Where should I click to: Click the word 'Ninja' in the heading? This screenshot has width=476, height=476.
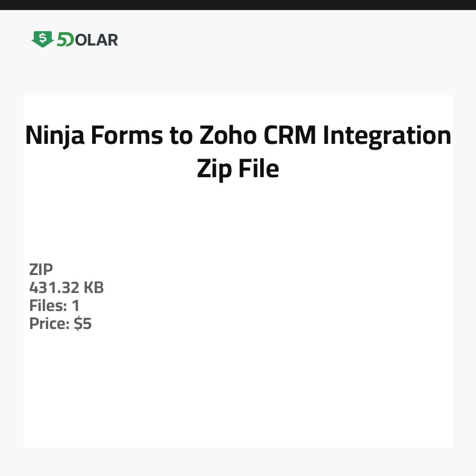coord(54,136)
